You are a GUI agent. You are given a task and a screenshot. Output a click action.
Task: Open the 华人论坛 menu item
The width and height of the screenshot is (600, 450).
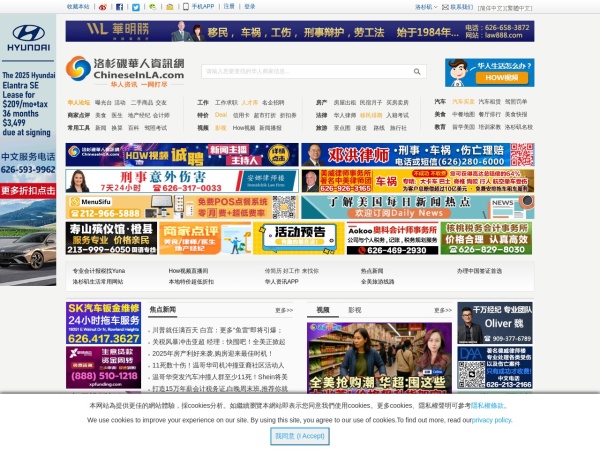click(x=79, y=103)
